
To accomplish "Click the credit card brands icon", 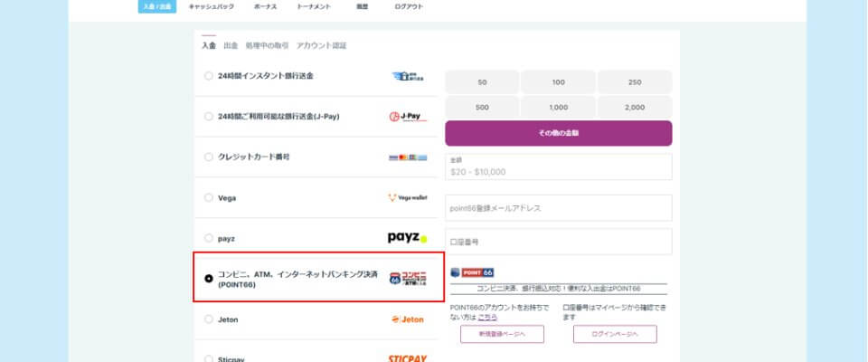I will (x=408, y=157).
